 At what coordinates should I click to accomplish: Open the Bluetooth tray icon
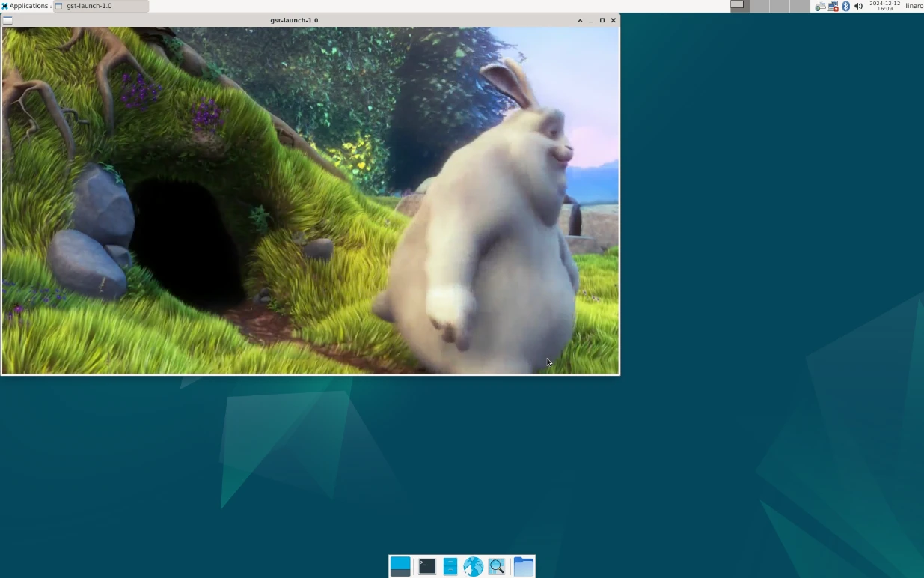point(846,6)
